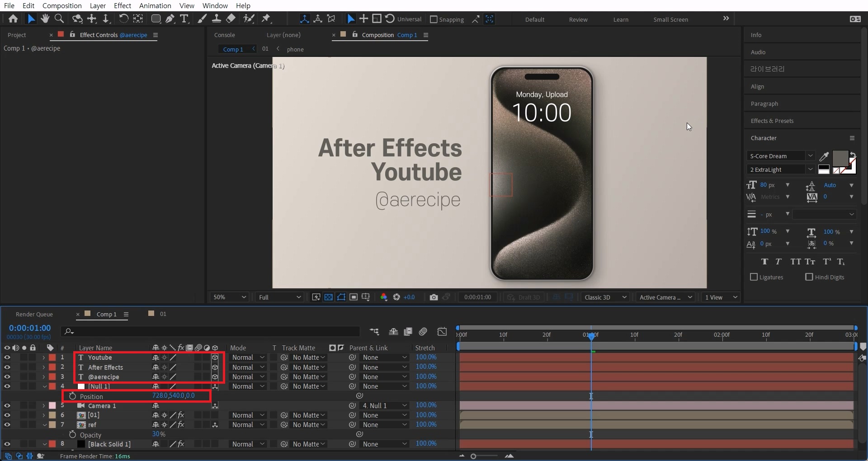Click the local axis mode icon

click(305, 19)
